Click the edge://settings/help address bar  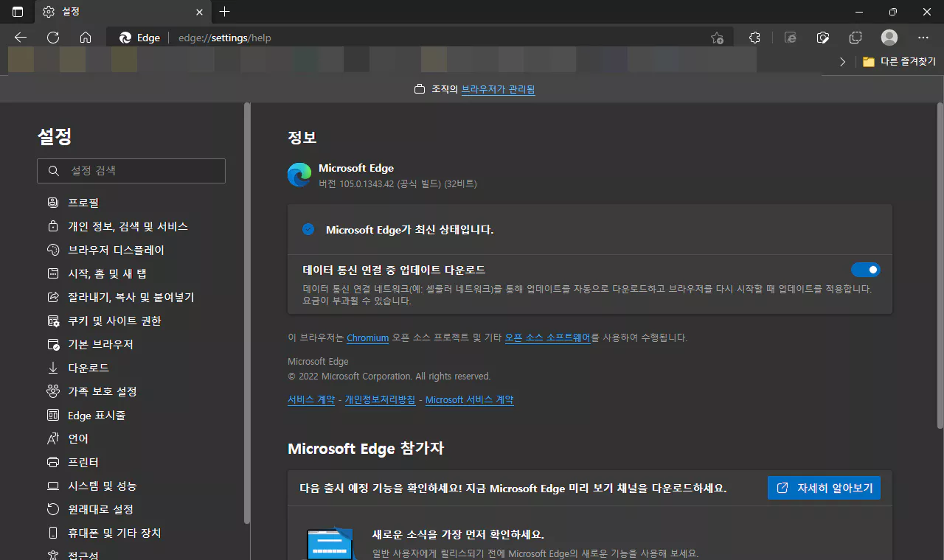tap(420, 38)
